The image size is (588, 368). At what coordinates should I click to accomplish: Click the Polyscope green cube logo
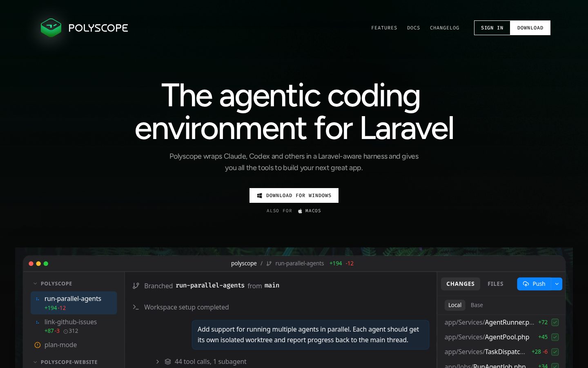(51, 28)
